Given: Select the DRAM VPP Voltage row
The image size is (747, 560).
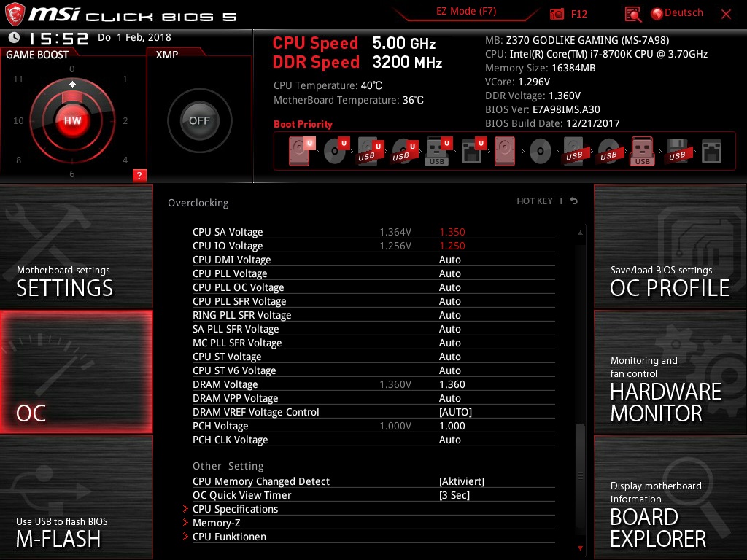Looking at the screenshot, I should (373, 398).
